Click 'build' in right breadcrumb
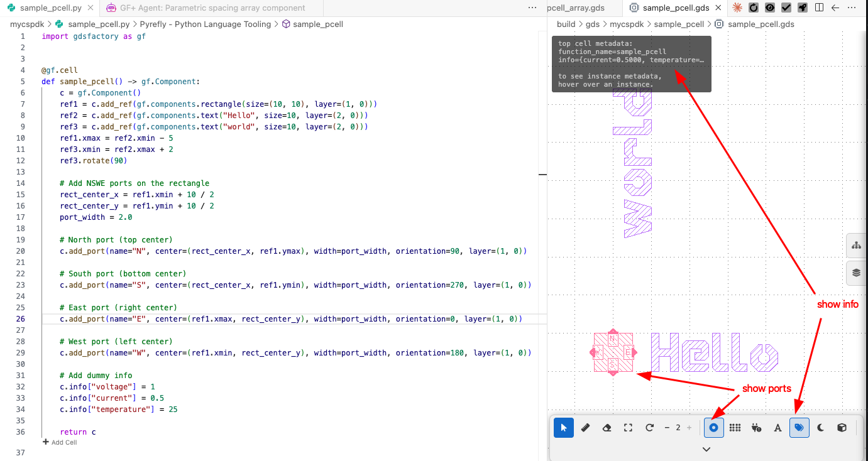Viewport: 868px width, 461px height. 566,24
